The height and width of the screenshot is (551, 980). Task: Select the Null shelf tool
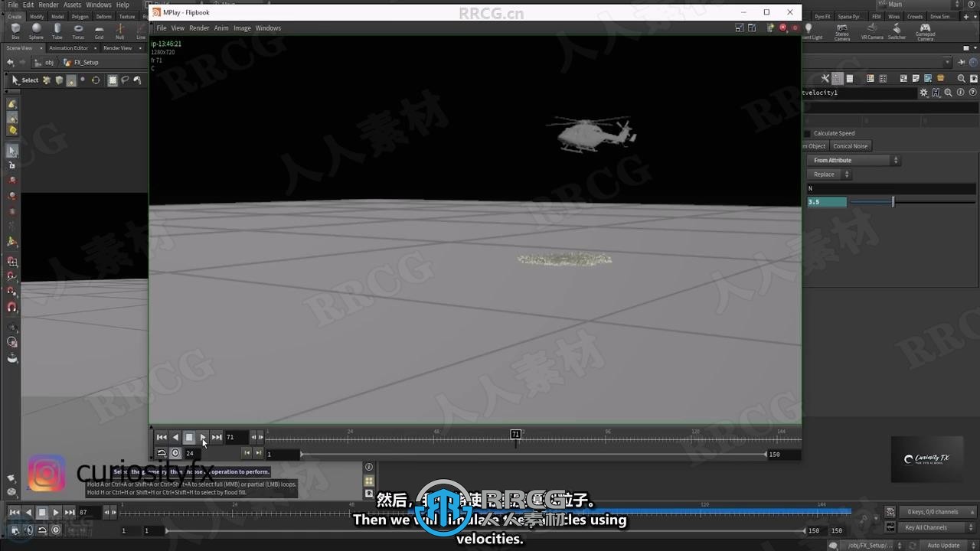coord(119,31)
